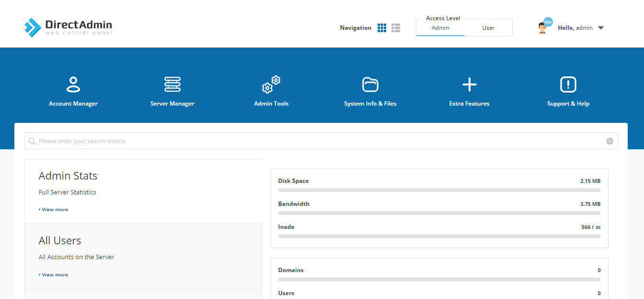Click View more under All Users
The width and height of the screenshot is (644, 299).
point(54,275)
